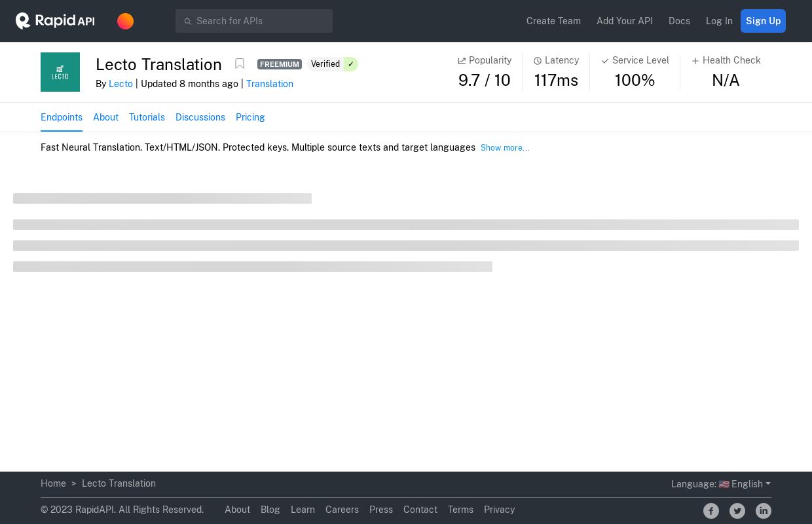Open RapidAPI Facebook page
The image size is (812, 524).
click(x=711, y=511)
